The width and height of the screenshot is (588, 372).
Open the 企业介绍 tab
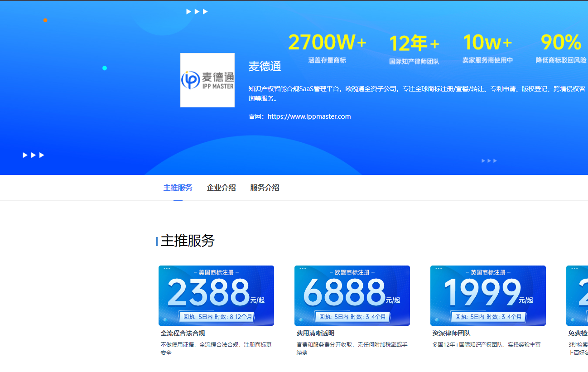click(x=221, y=188)
